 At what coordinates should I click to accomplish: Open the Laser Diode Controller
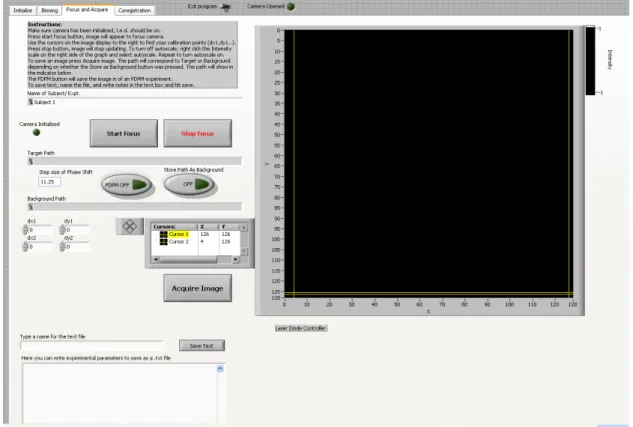(x=301, y=328)
